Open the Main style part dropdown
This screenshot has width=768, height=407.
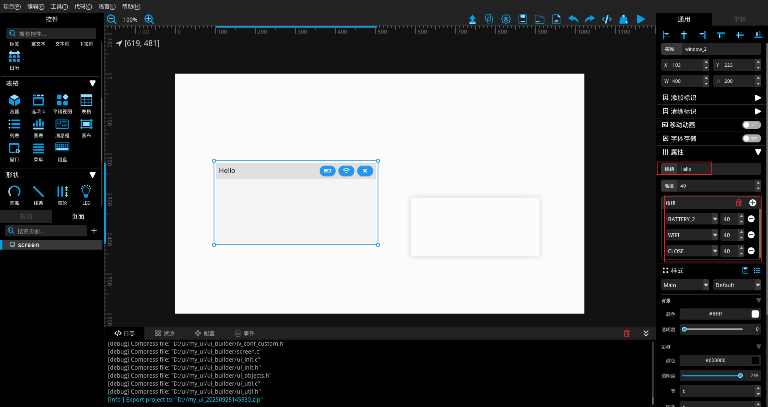(685, 285)
